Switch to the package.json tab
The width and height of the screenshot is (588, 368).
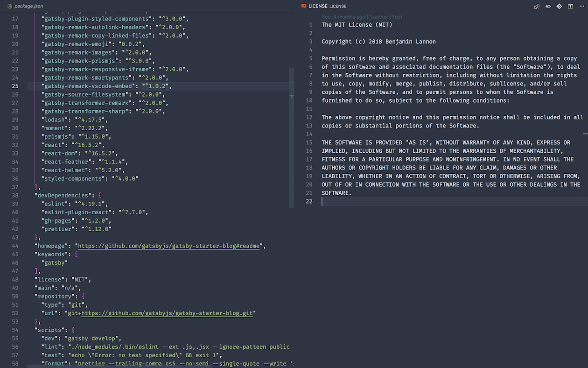click(28, 6)
